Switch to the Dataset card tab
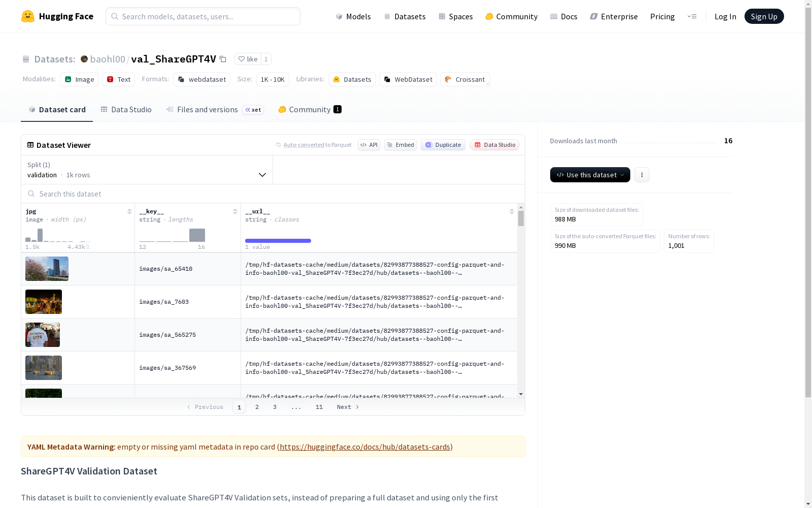Image resolution: width=812 pixels, height=508 pixels. 57,110
